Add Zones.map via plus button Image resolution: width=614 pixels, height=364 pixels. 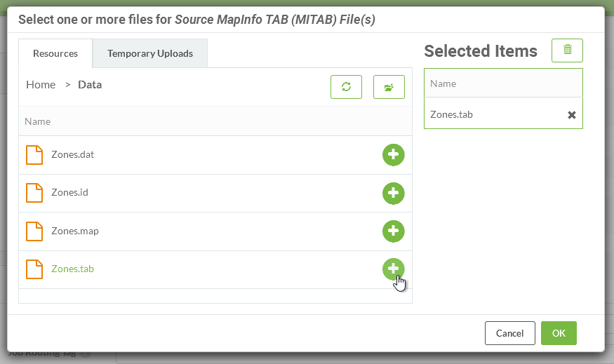coord(393,231)
